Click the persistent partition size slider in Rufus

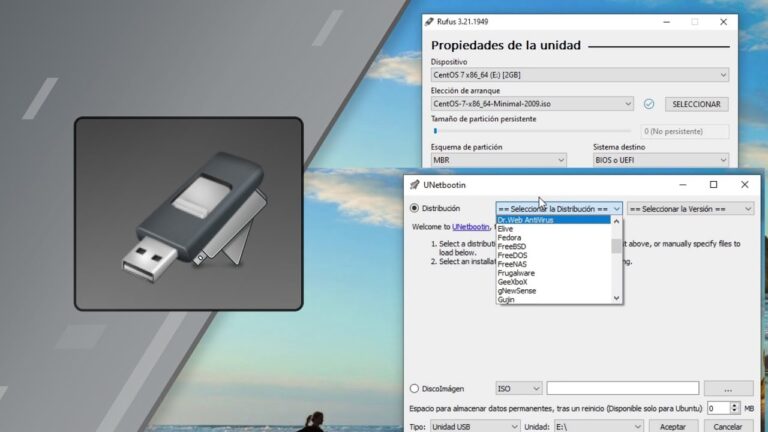531,131
